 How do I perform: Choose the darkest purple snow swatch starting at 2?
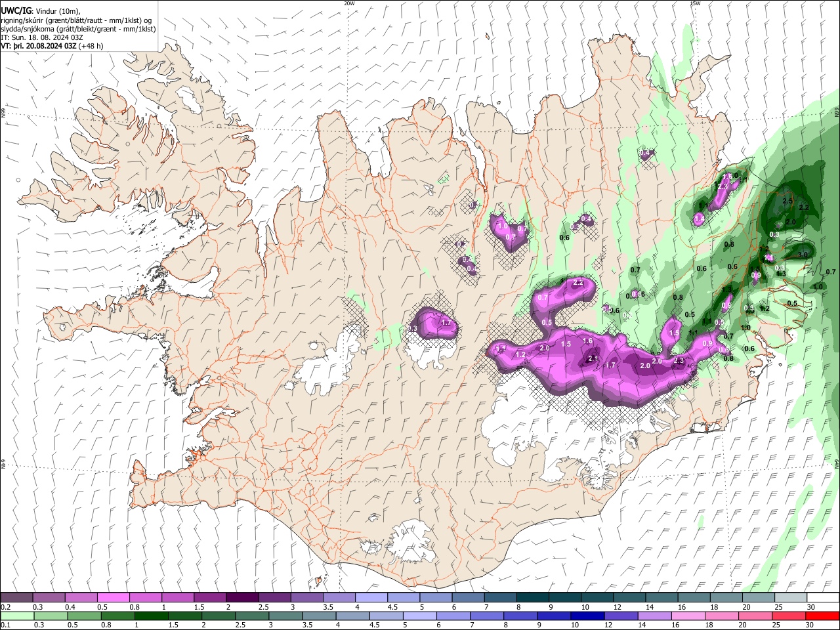(242, 597)
